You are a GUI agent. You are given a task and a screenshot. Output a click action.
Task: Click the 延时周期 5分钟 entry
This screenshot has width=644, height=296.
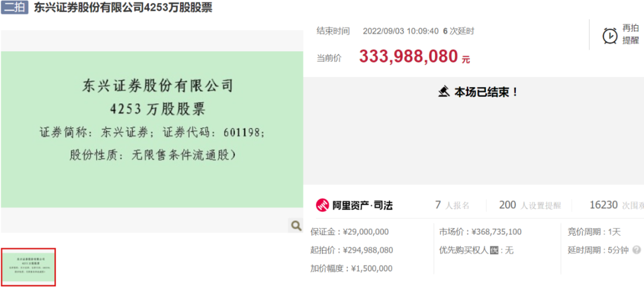coord(598,250)
